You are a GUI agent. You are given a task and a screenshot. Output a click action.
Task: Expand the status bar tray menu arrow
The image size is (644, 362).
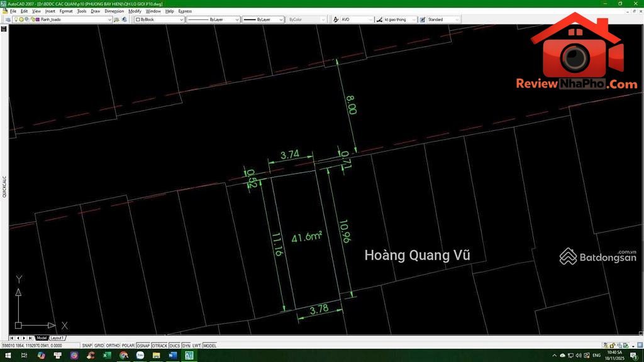[633, 346]
